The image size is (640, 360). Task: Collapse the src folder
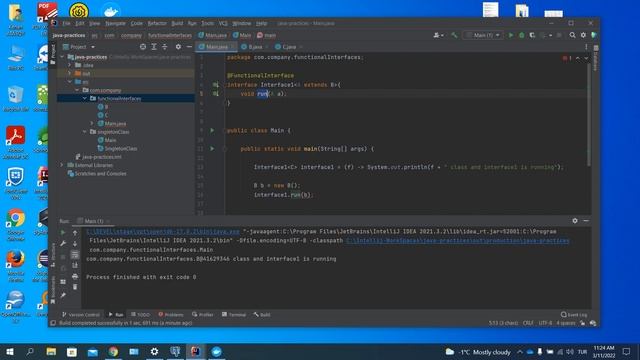(69, 82)
